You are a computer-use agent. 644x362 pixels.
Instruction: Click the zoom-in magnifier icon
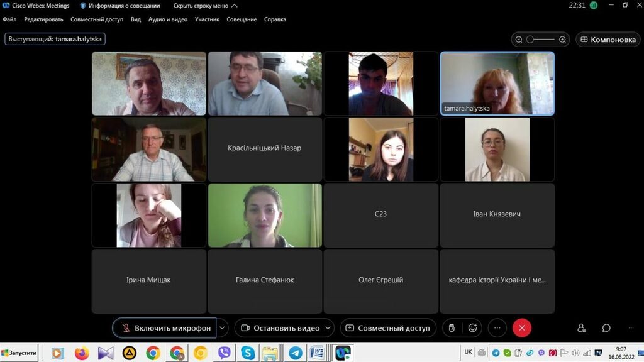coord(562,40)
